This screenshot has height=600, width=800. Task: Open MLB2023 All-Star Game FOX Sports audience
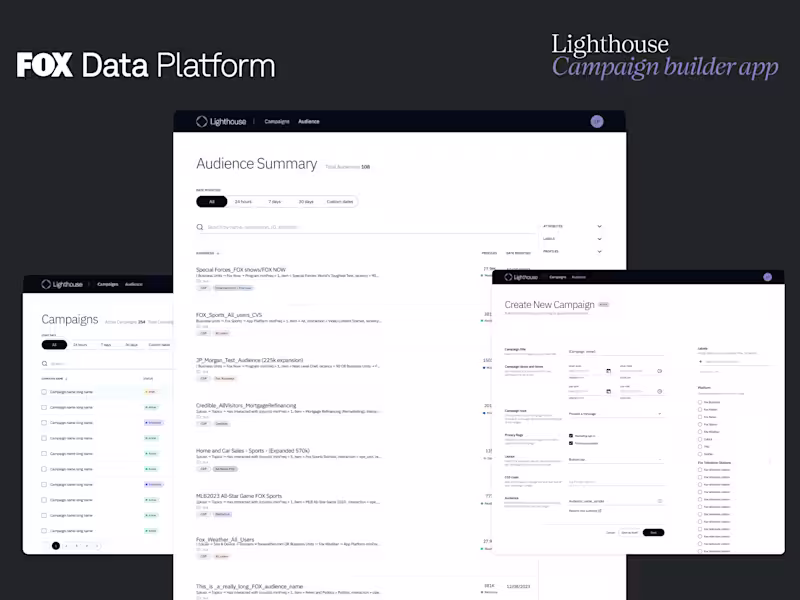coord(239,496)
